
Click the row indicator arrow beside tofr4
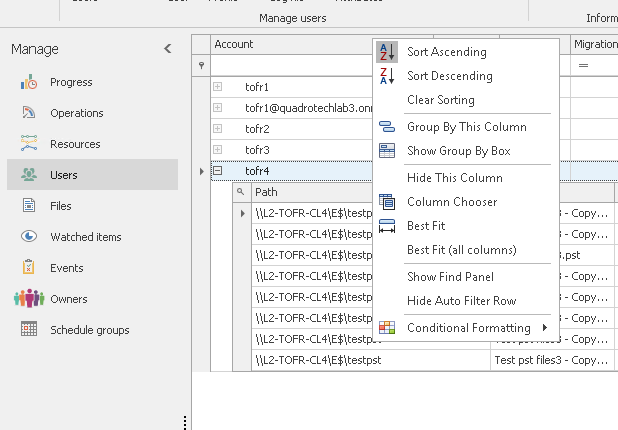(x=201, y=171)
